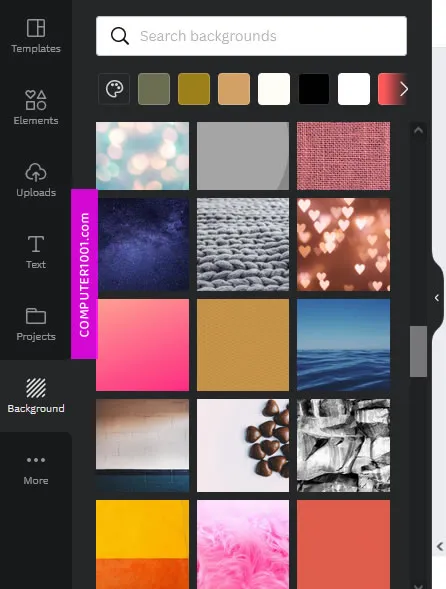
Task: Select the starry night sky background
Action: coord(143,245)
